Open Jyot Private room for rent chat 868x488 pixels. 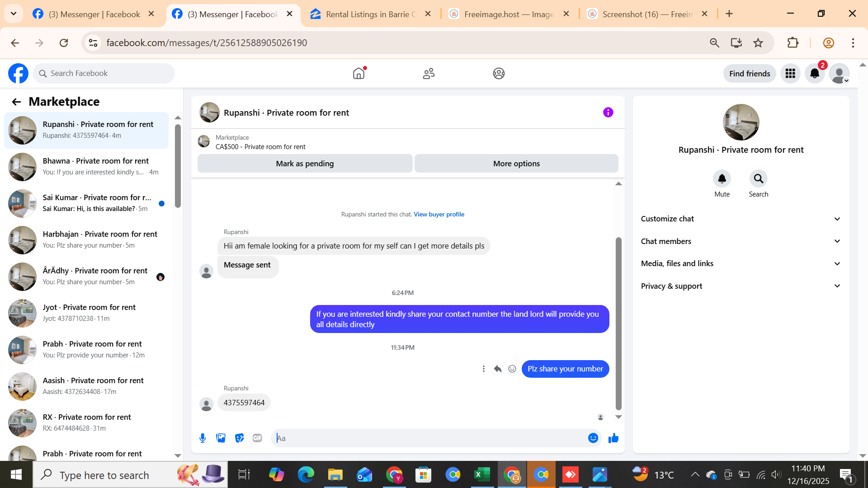pyautogui.click(x=86, y=313)
